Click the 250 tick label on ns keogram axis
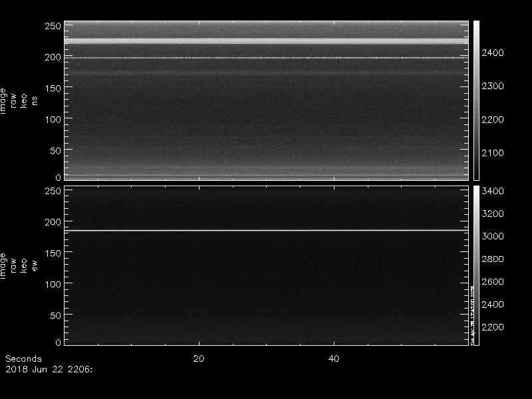This screenshot has width=532, height=399. point(53,26)
